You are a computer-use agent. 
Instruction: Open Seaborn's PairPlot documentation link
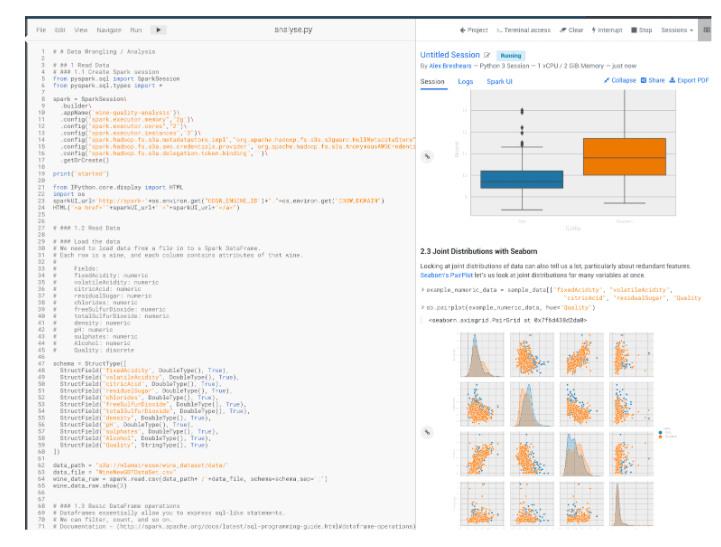click(x=446, y=275)
